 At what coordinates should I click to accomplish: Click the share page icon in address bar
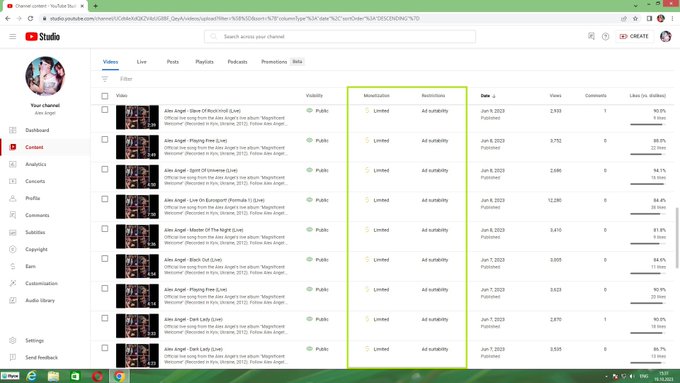(x=624, y=19)
